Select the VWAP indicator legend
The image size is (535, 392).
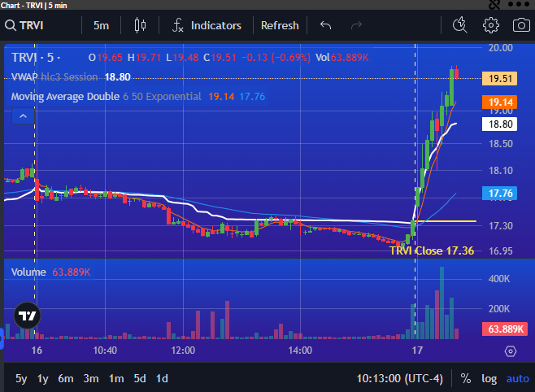pyautogui.click(x=71, y=77)
